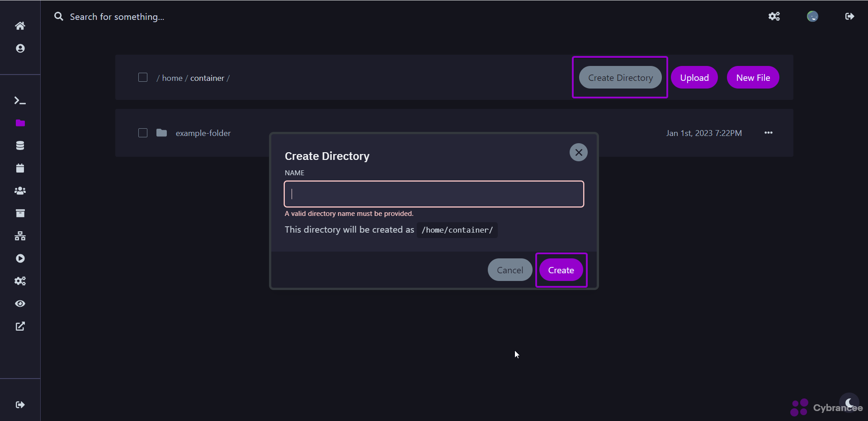Open server settings gears in the top bar
The width and height of the screenshot is (868, 421).
pos(774,17)
